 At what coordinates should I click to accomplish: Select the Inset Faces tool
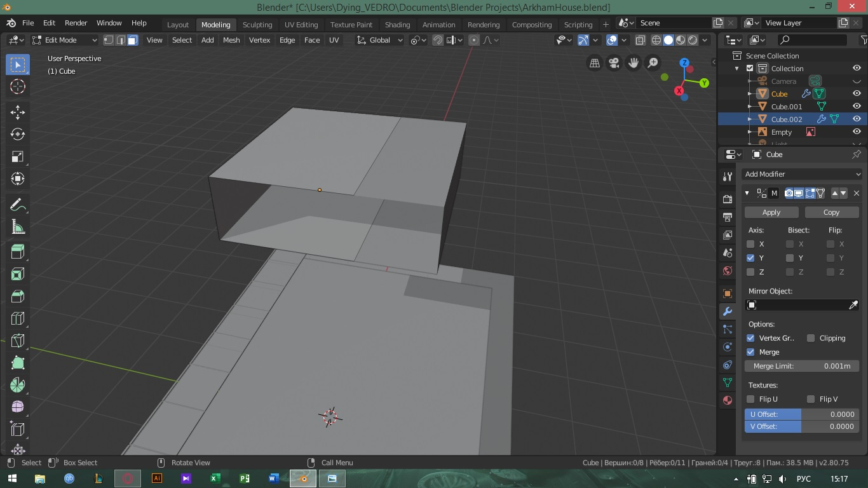18,274
